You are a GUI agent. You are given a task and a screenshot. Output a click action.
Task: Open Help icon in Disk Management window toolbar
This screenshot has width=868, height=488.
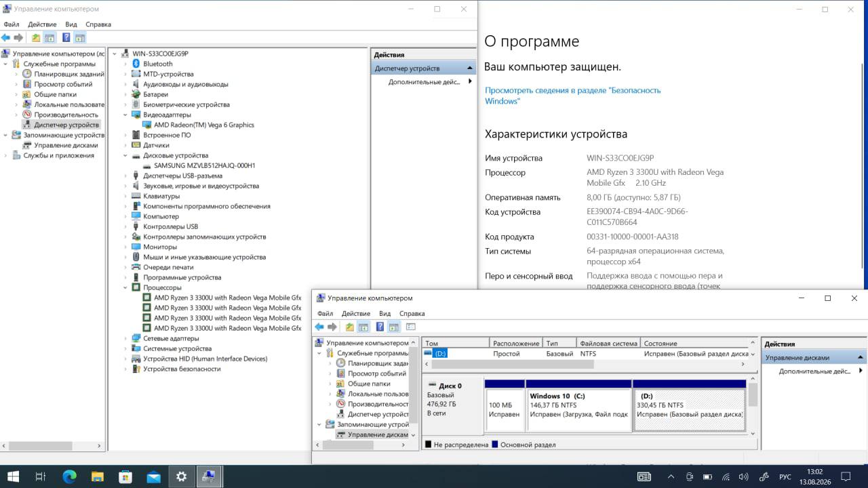[x=380, y=327]
